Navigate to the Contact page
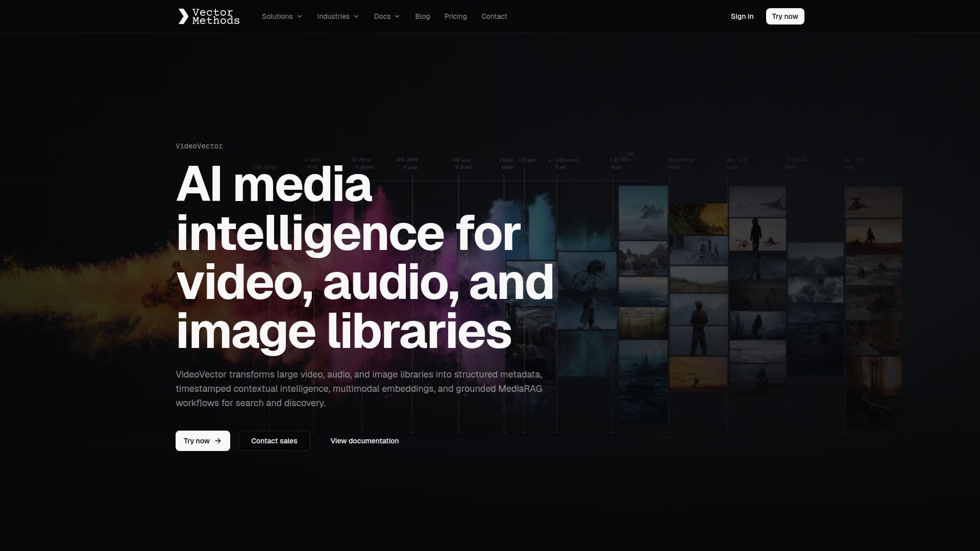The height and width of the screenshot is (551, 980). point(494,16)
